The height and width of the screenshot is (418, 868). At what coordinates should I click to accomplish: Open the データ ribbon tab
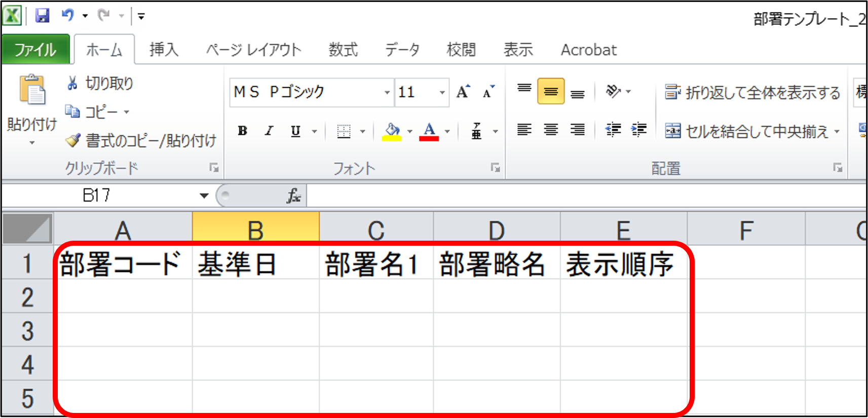[x=402, y=50]
